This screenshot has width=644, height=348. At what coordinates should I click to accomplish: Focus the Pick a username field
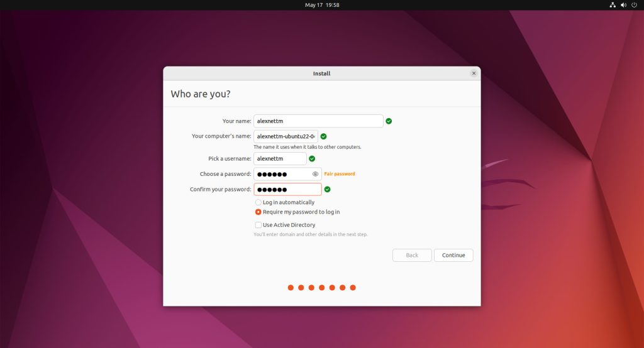(x=280, y=158)
